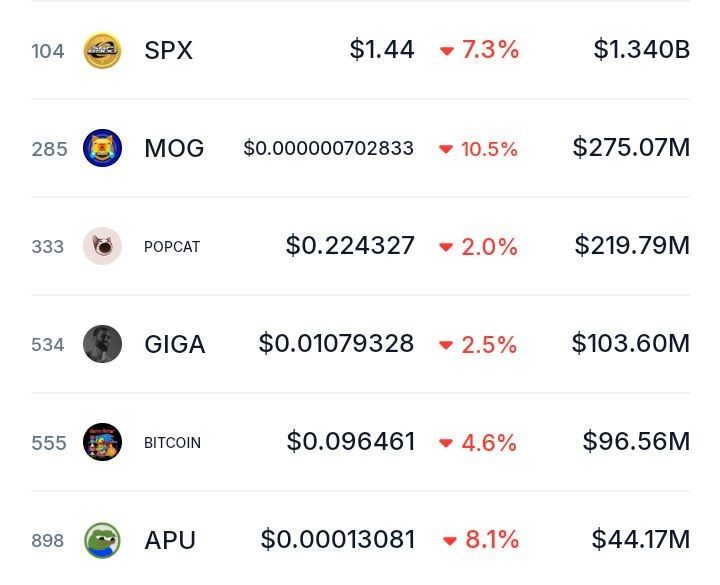720x585 pixels.
Task: Click the SPX coin logo icon
Action: (102, 50)
